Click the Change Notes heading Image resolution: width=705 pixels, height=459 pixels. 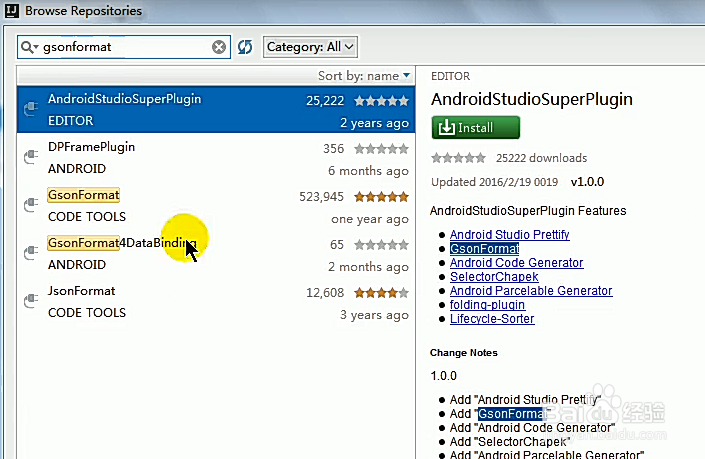click(x=464, y=352)
